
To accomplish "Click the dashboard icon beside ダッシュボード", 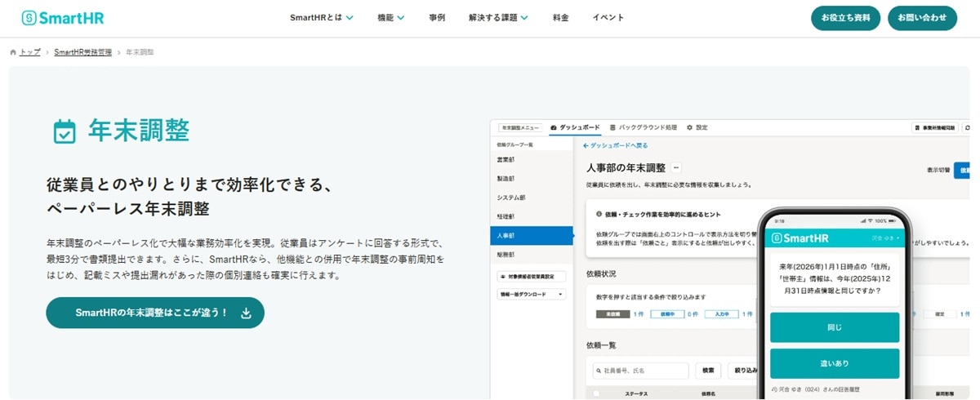I will (554, 128).
